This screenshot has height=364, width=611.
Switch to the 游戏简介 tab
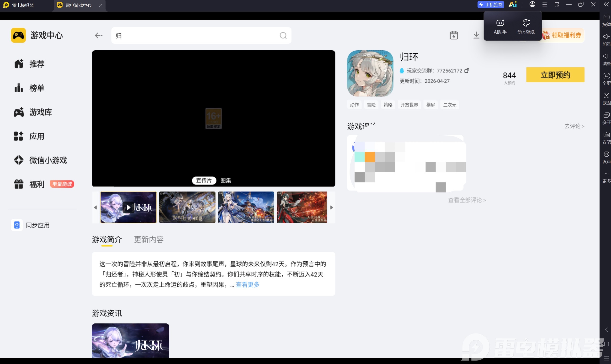pos(107,239)
